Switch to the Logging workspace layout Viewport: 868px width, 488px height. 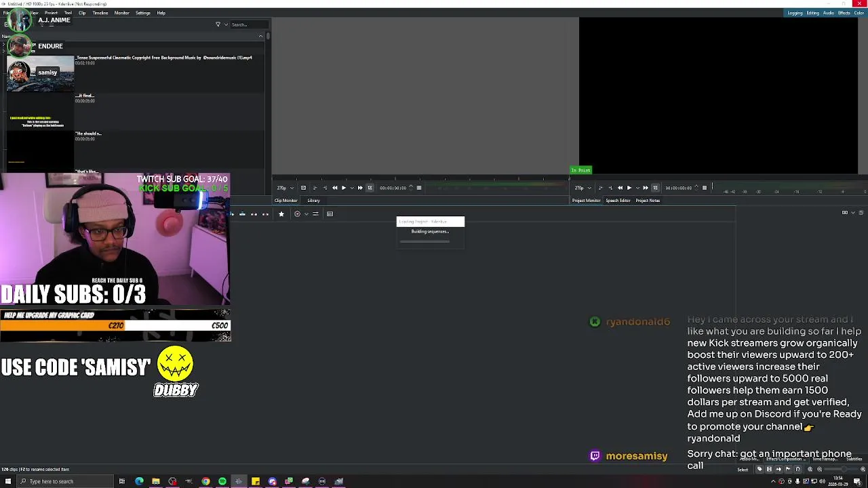795,13
